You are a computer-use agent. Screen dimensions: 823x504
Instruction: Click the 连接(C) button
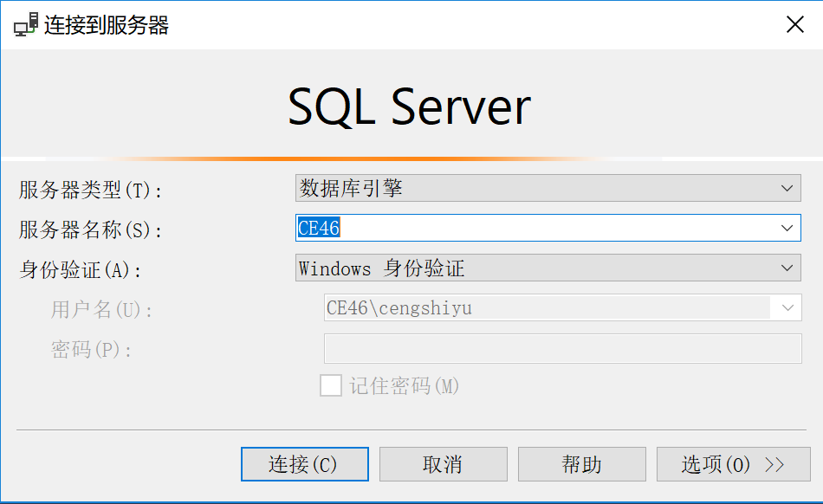pyautogui.click(x=304, y=464)
